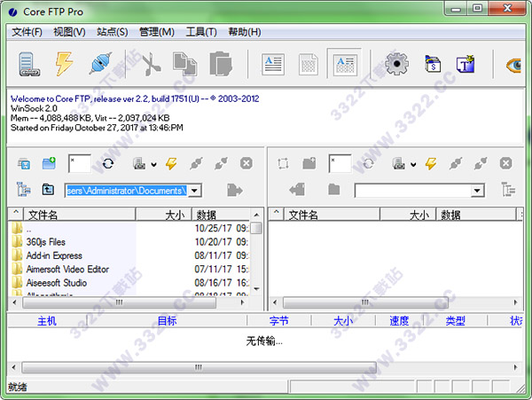Click the reconnect plug icon in the main toolbar
The height and width of the screenshot is (400, 532).
coord(100,64)
